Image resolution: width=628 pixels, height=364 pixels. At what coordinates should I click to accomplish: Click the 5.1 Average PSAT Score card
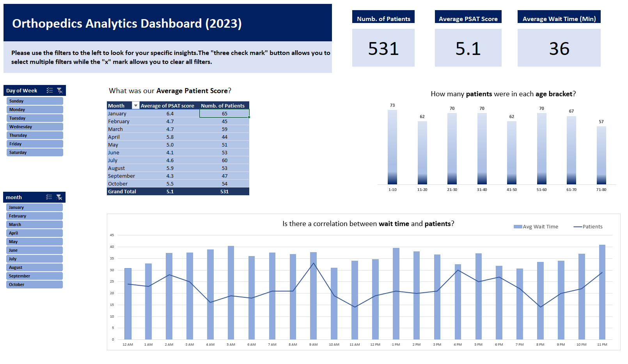tap(468, 48)
